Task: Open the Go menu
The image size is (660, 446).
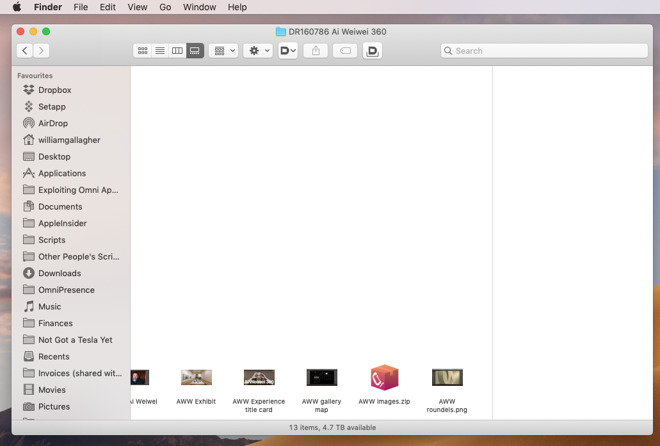Action: [x=165, y=7]
